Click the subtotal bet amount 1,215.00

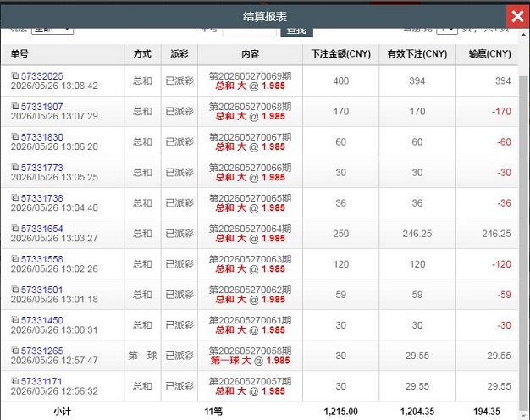[x=340, y=412]
